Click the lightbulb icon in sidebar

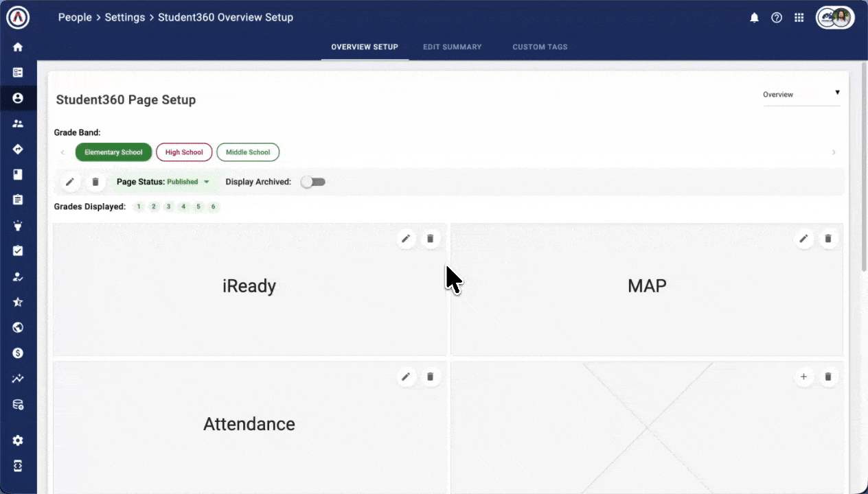18,225
